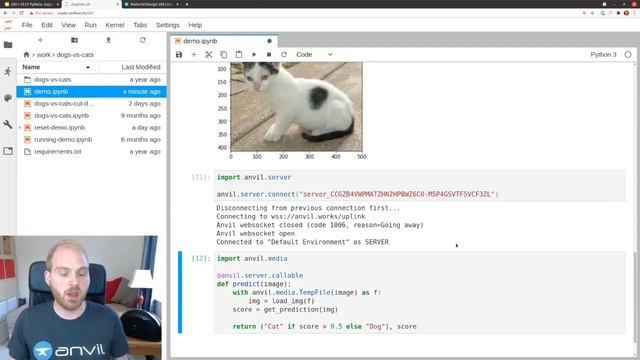This screenshot has height=360, width=640.
Task: Run the selected cell
Action: [254, 54]
